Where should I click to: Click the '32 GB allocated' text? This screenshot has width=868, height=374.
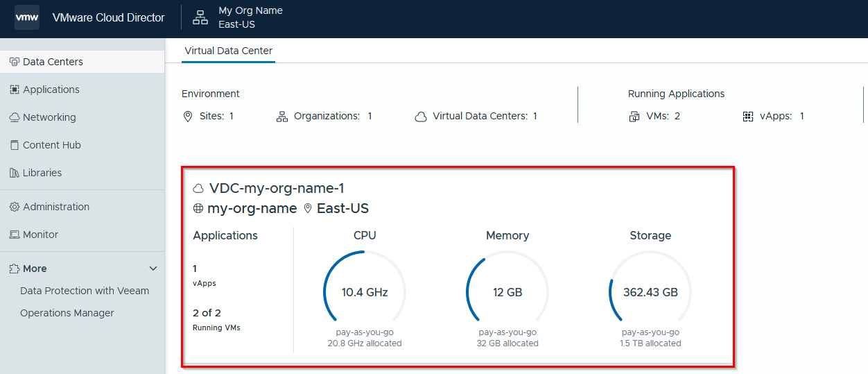(507, 343)
